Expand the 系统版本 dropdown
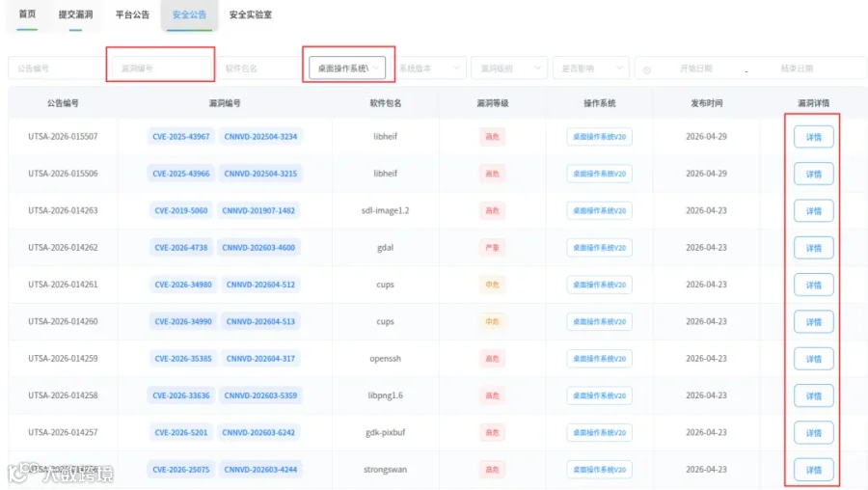 (429, 68)
